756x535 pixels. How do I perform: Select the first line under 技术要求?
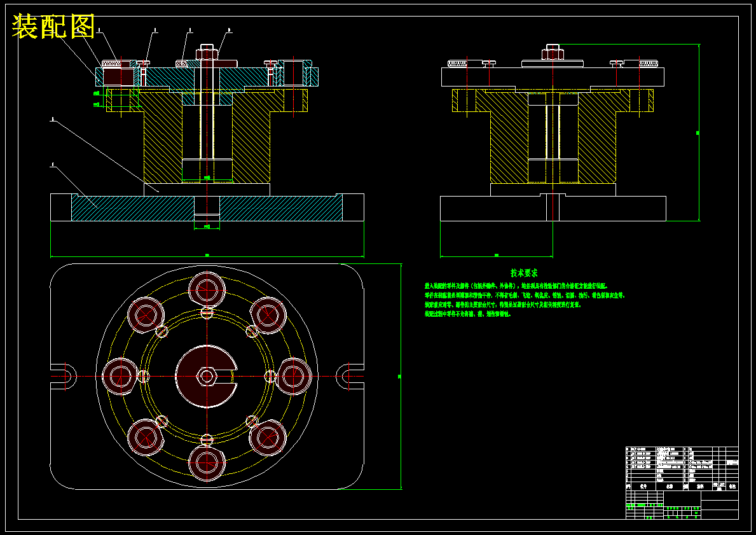(x=516, y=286)
